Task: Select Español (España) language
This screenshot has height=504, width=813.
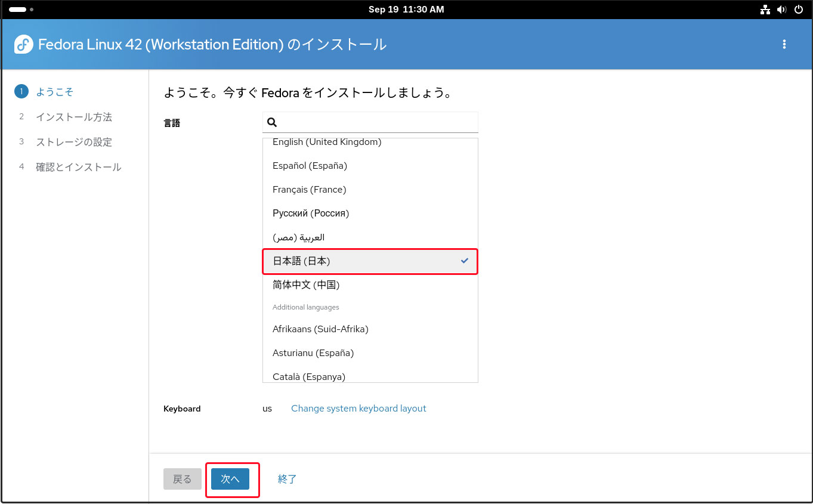Action: click(x=370, y=166)
